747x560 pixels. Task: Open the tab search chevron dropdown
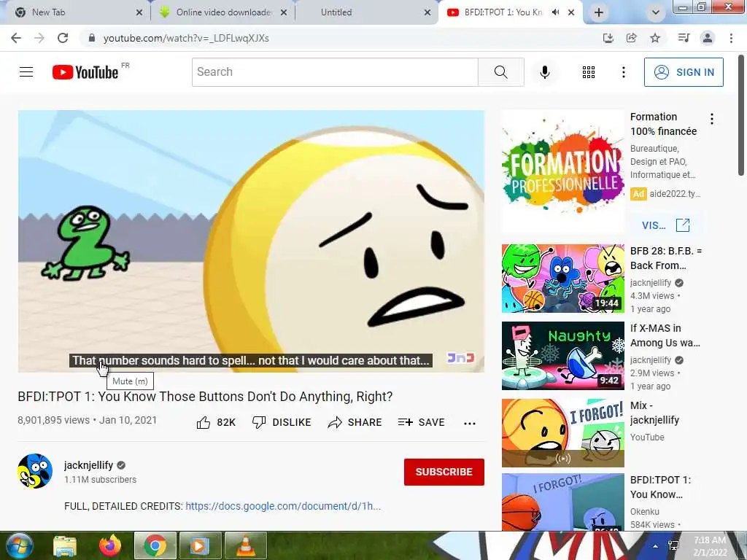(656, 12)
